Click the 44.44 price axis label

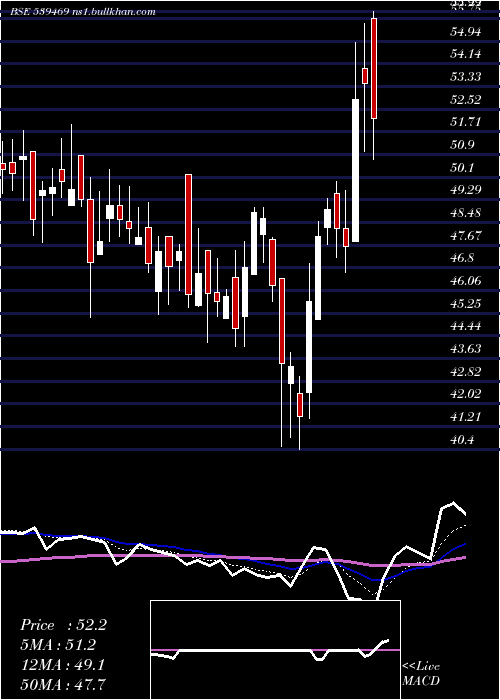pos(466,326)
